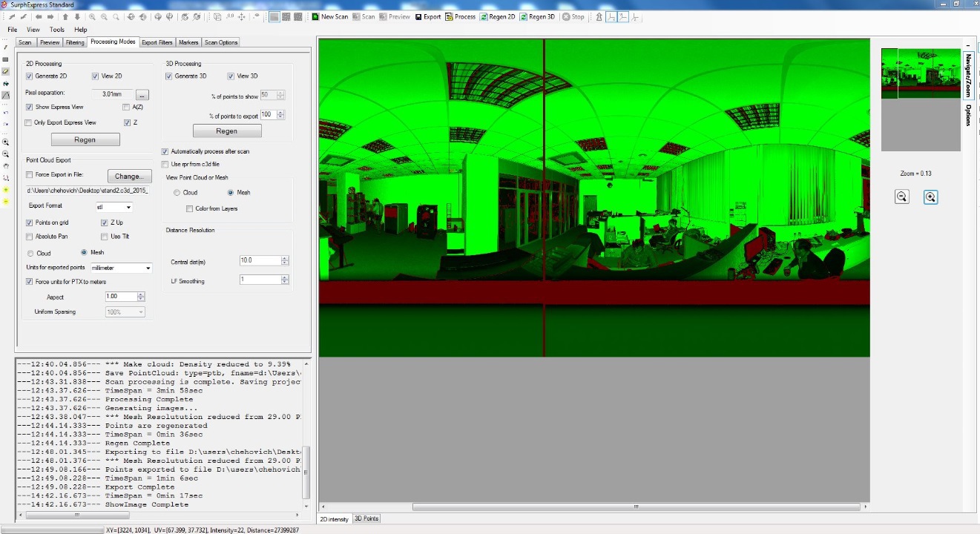Open the Navigate/Zoom side panel tab

tap(968, 75)
